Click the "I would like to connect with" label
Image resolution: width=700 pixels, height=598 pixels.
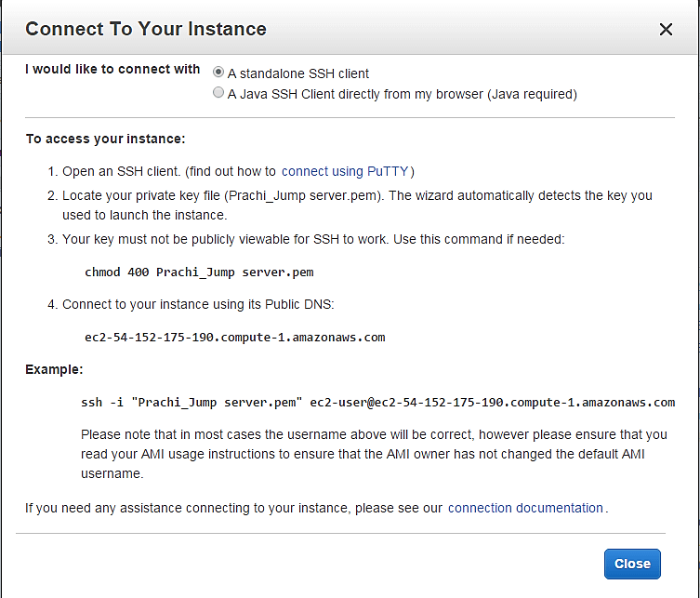click(x=112, y=69)
